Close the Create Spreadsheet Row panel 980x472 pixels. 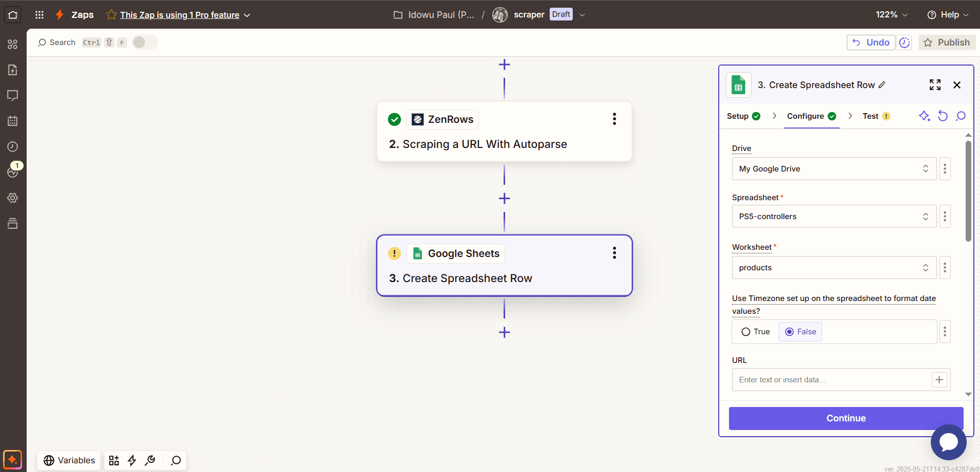[957, 85]
